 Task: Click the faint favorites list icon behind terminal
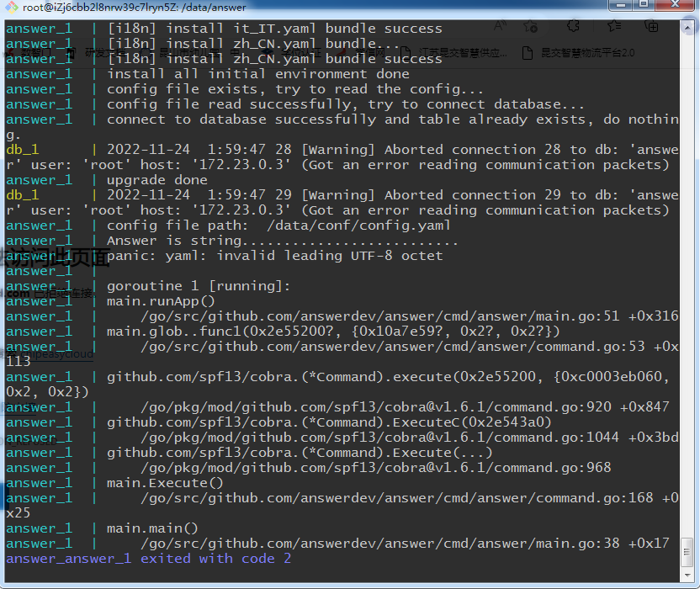(614, 26)
